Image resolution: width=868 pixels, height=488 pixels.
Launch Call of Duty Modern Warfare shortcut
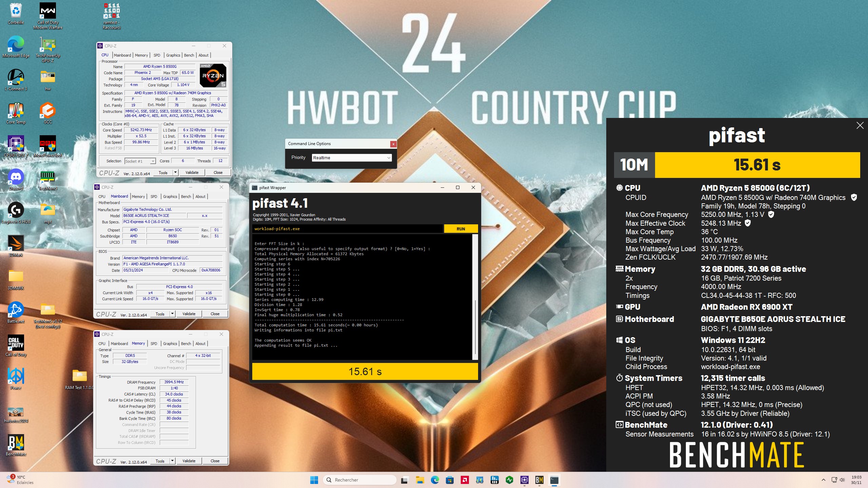(48, 16)
